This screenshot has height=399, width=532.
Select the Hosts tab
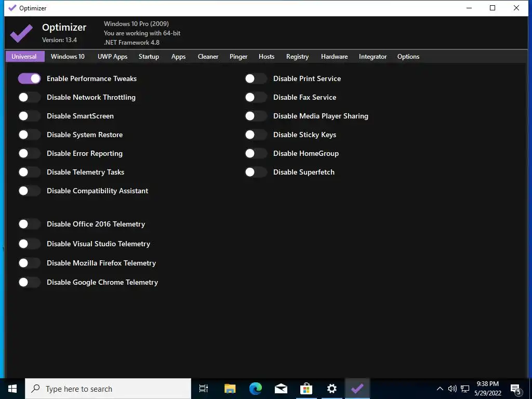(x=267, y=57)
